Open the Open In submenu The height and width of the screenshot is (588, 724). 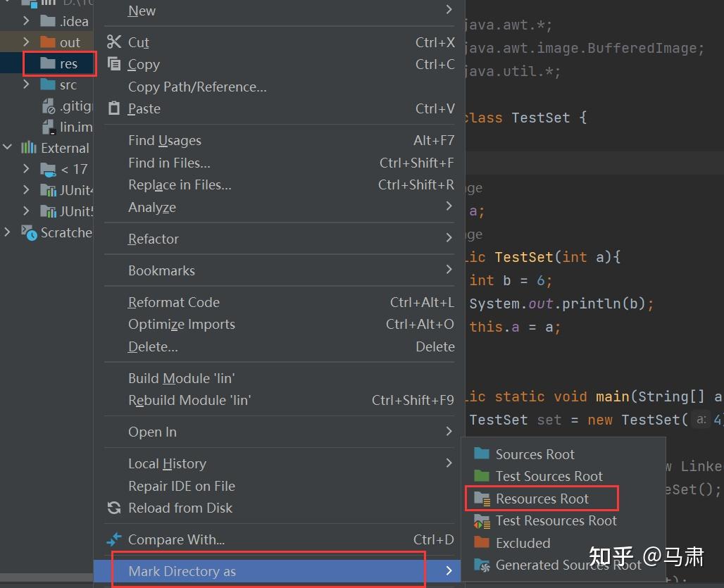click(x=280, y=432)
